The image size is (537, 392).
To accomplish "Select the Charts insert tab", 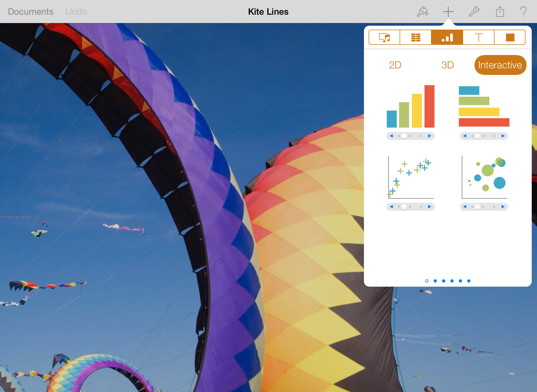I will 447,37.
